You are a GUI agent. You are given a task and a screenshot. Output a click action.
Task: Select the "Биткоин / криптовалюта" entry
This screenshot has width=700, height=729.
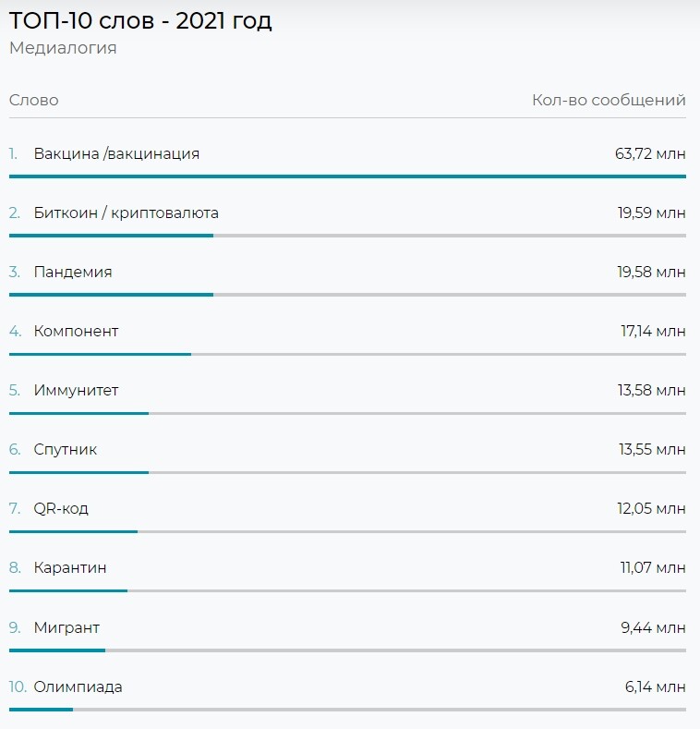tap(126, 213)
